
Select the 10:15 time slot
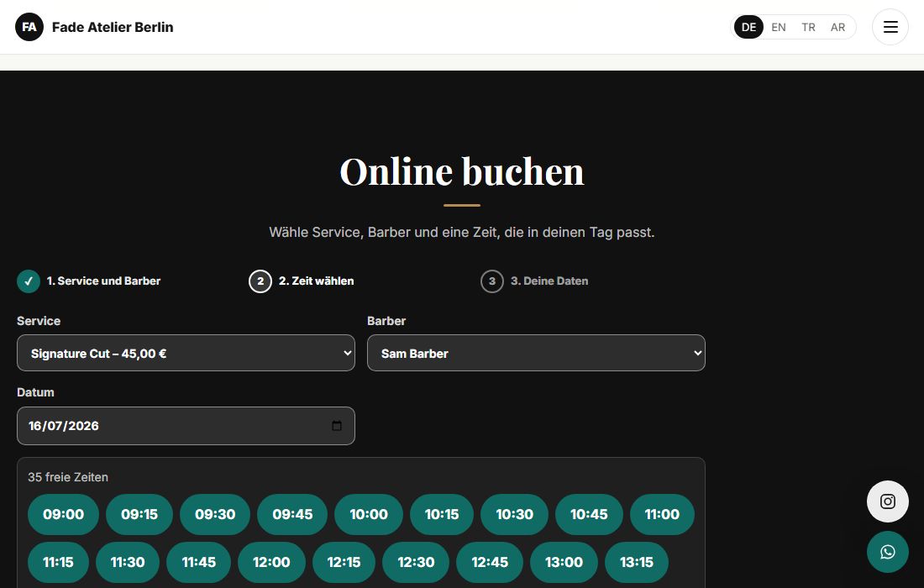coord(442,514)
